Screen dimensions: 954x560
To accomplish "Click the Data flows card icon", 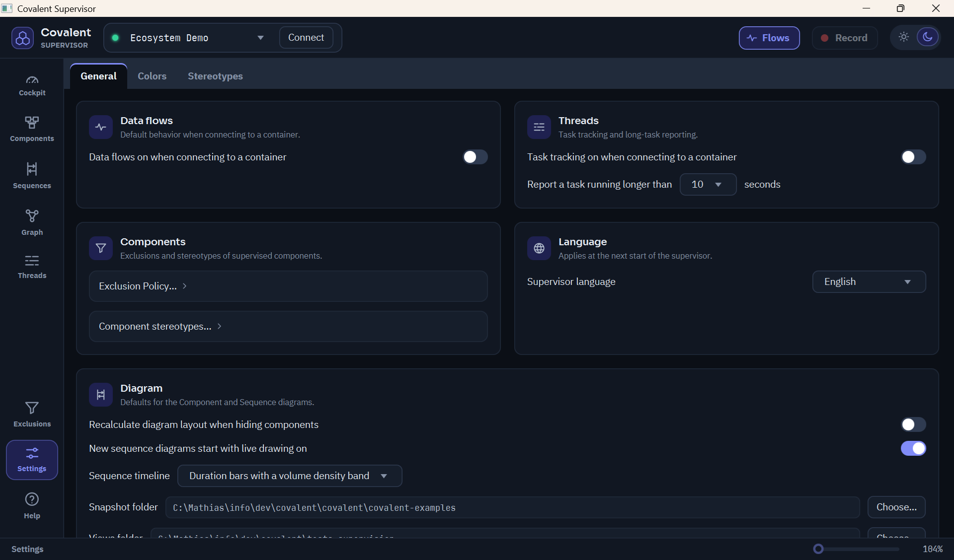I will click(101, 127).
